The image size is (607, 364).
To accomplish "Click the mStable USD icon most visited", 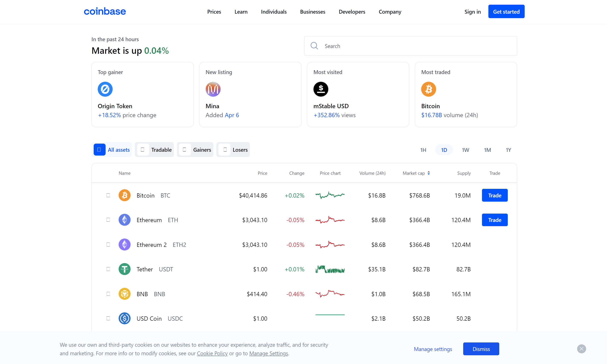I will point(321,89).
